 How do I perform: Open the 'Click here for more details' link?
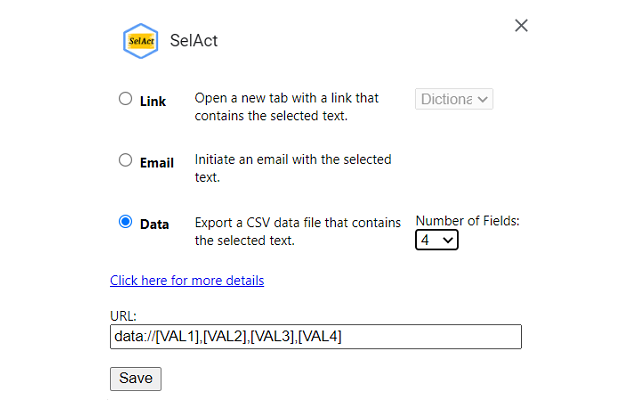tap(187, 280)
